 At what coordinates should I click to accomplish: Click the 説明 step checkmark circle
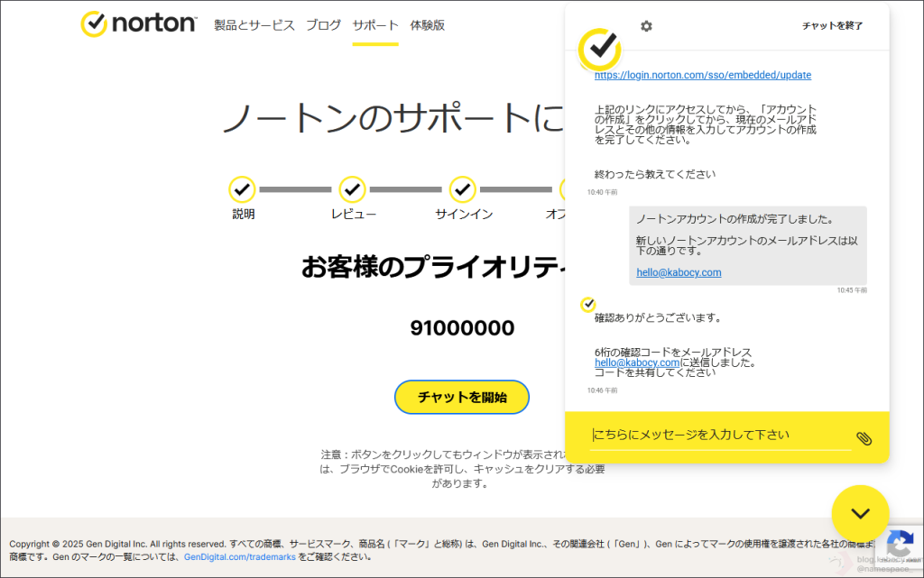pyautogui.click(x=242, y=189)
